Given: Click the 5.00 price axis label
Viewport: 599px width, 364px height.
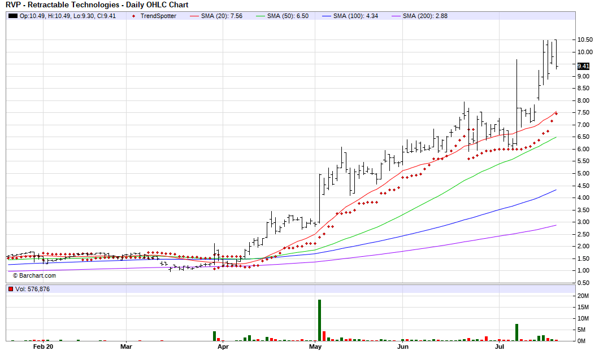Looking at the screenshot, I should tap(583, 173).
